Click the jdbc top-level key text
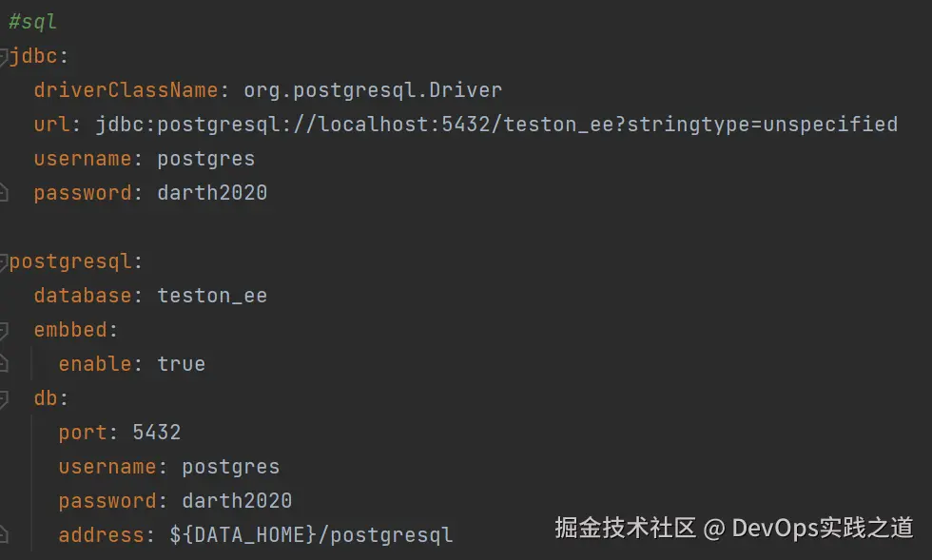 [33, 56]
